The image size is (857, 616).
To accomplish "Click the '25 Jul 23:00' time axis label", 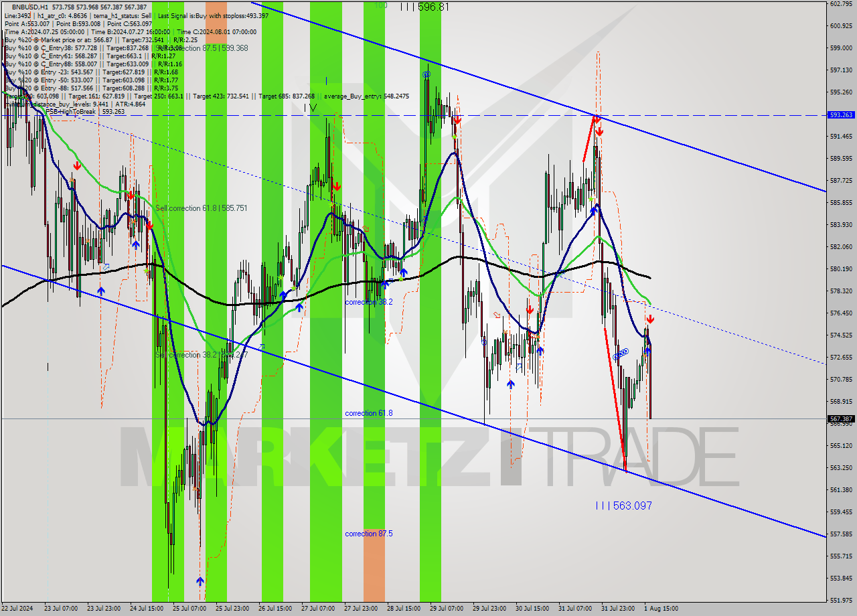I will [232, 609].
